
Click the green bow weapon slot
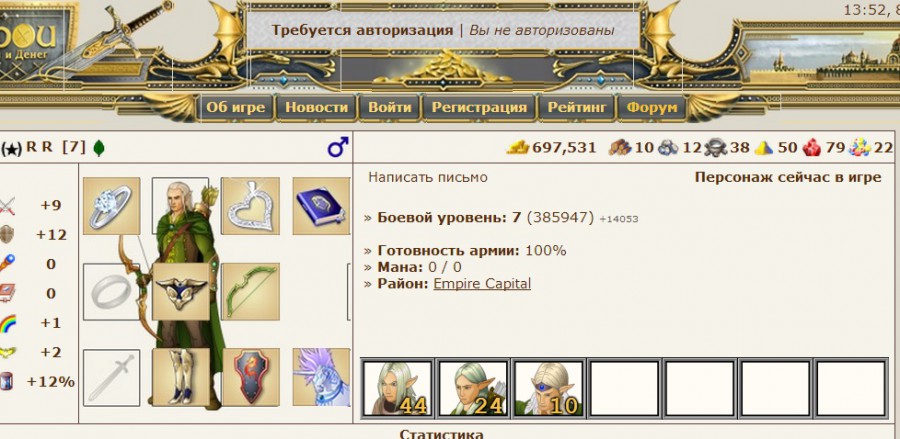[x=250, y=292]
